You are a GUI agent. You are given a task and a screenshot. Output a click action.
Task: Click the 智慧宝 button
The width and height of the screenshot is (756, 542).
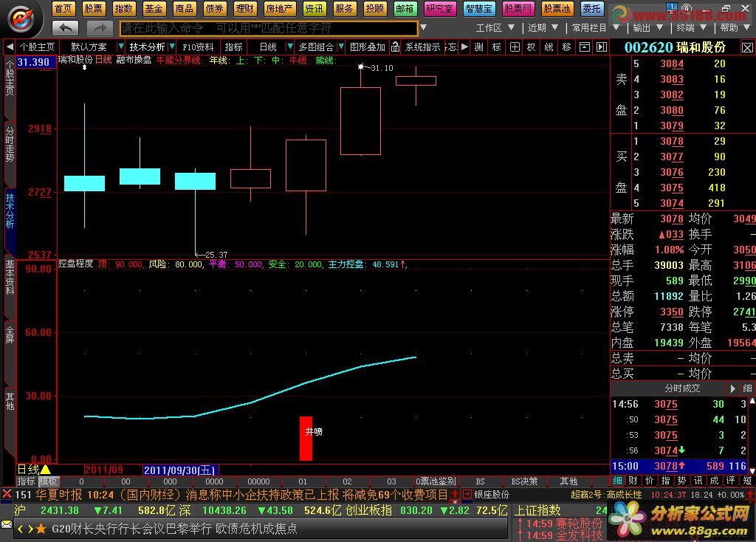(478, 8)
